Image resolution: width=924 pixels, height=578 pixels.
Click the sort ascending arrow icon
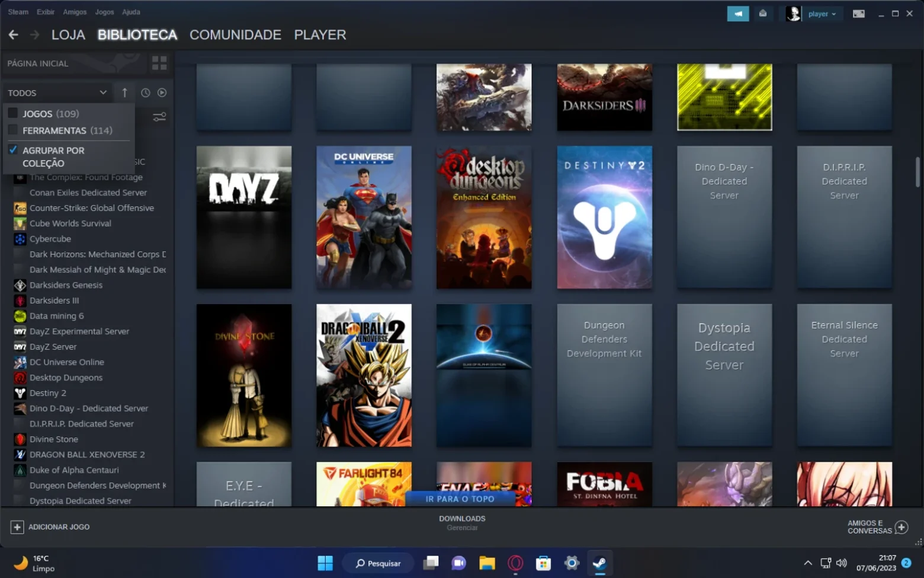pyautogui.click(x=124, y=92)
